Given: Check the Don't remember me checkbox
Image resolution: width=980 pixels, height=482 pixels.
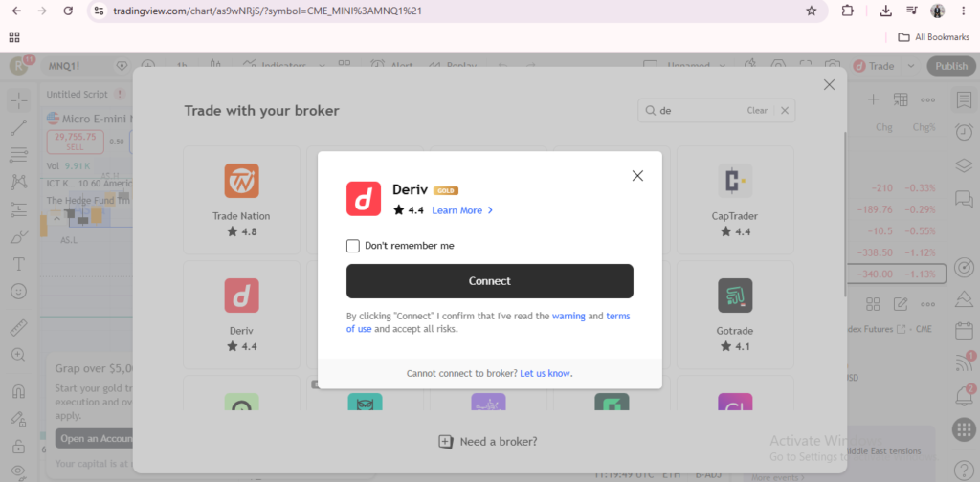Looking at the screenshot, I should point(352,246).
